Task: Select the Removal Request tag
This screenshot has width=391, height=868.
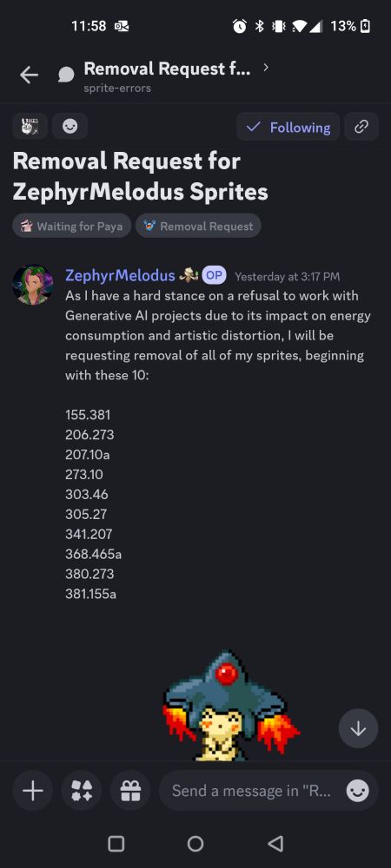Action: [x=198, y=226]
